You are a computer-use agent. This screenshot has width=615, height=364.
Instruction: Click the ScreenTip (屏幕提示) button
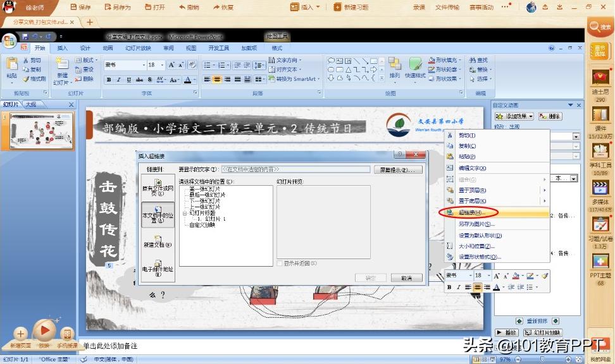398,169
